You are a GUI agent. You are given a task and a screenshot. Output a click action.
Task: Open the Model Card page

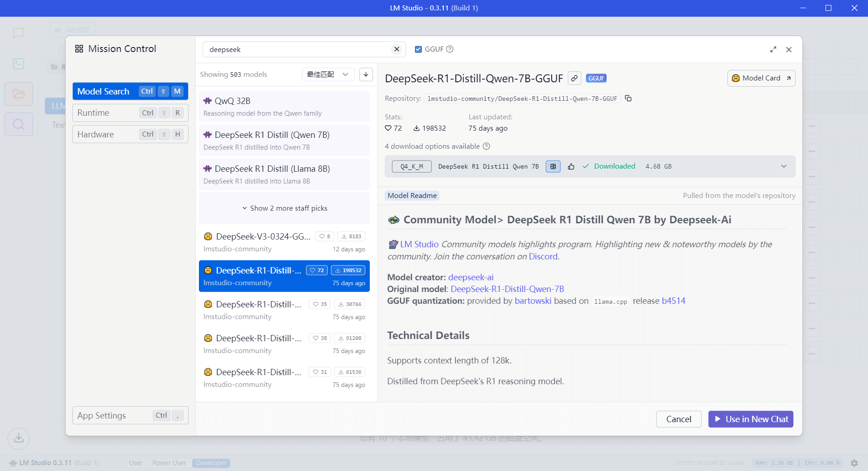(761, 78)
